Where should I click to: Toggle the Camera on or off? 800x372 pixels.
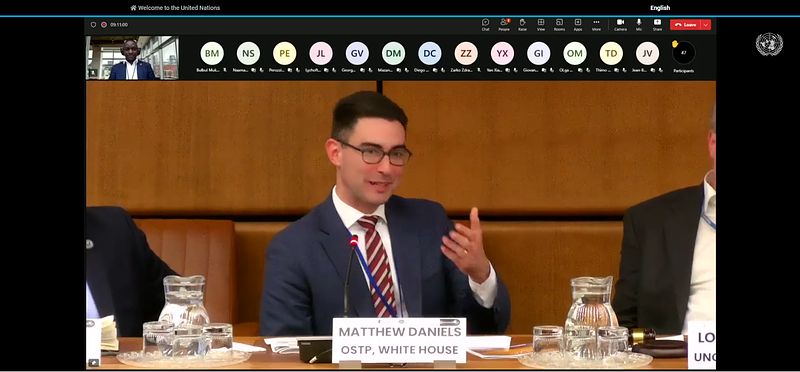coord(620,24)
